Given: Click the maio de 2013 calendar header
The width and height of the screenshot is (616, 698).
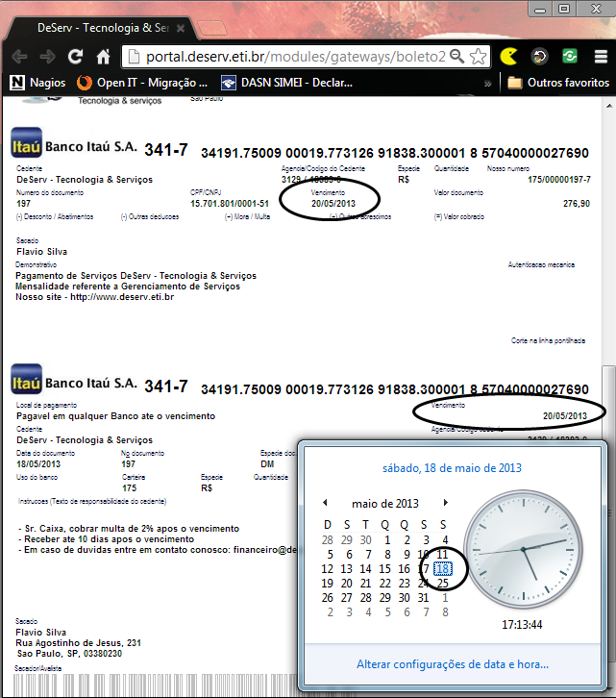Looking at the screenshot, I should (x=385, y=504).
